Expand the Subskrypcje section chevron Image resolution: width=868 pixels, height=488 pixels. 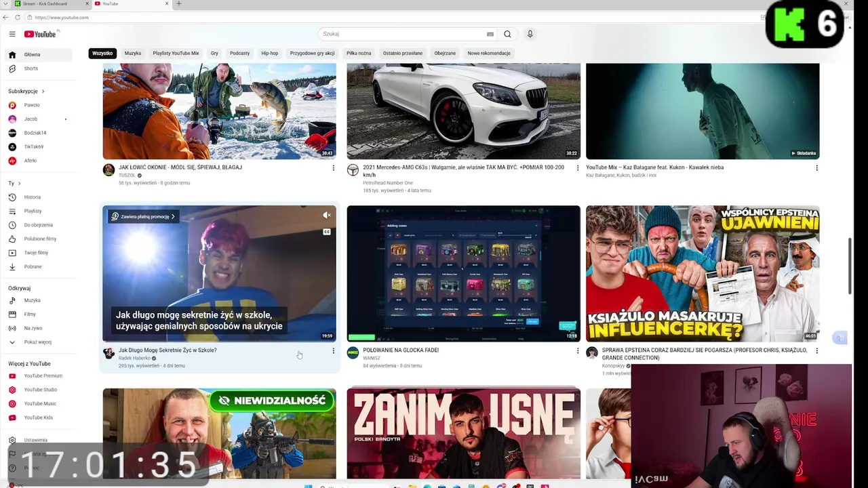43,91
